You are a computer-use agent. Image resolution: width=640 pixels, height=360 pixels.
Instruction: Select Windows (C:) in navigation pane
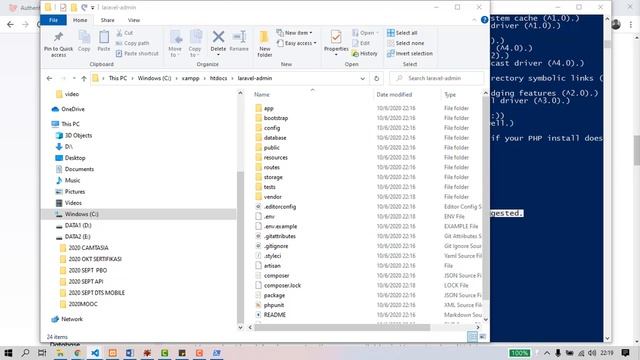(82, 214)
